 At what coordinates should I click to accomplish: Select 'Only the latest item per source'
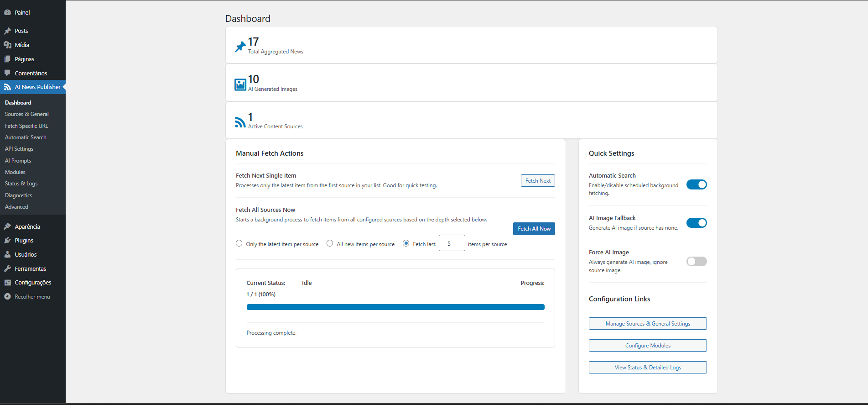pyautogui.click(x=239, y=243)
